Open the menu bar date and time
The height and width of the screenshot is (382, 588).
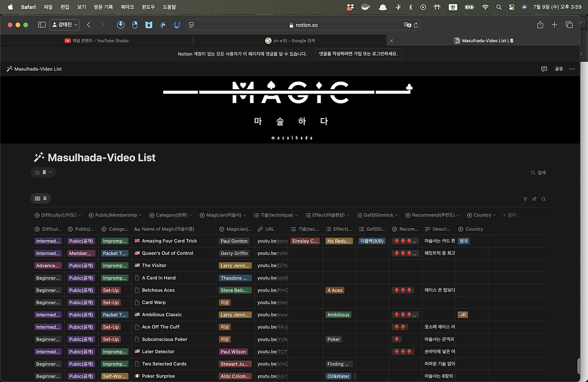[x=558, y=7]
